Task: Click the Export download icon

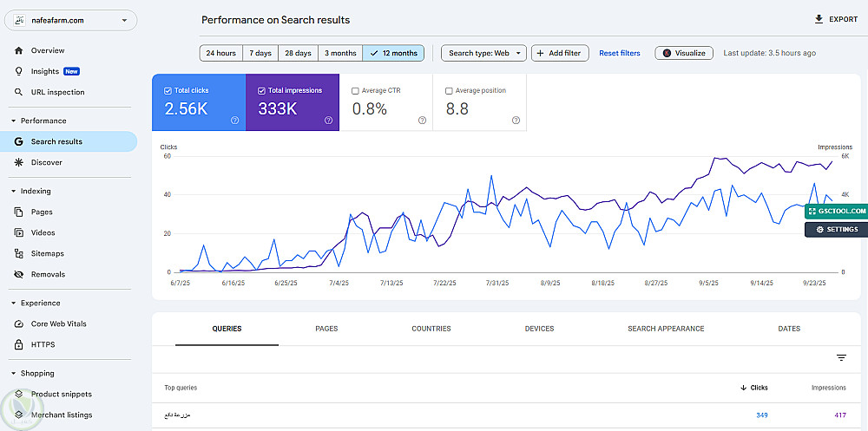Action: [818, 19]
